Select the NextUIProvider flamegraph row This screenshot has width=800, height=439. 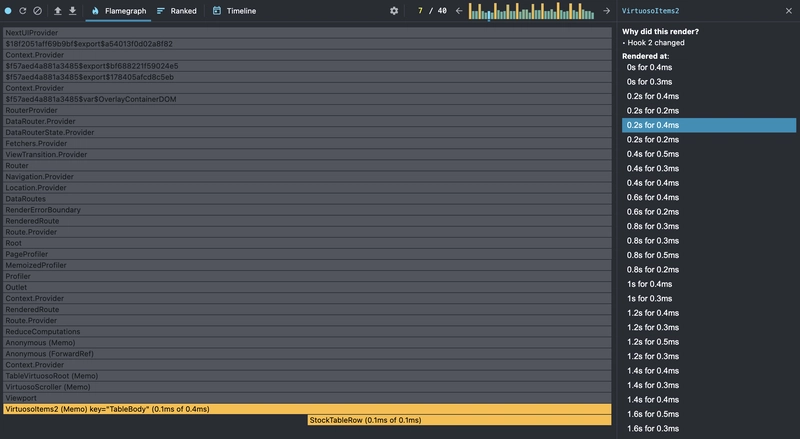point(307,33)
